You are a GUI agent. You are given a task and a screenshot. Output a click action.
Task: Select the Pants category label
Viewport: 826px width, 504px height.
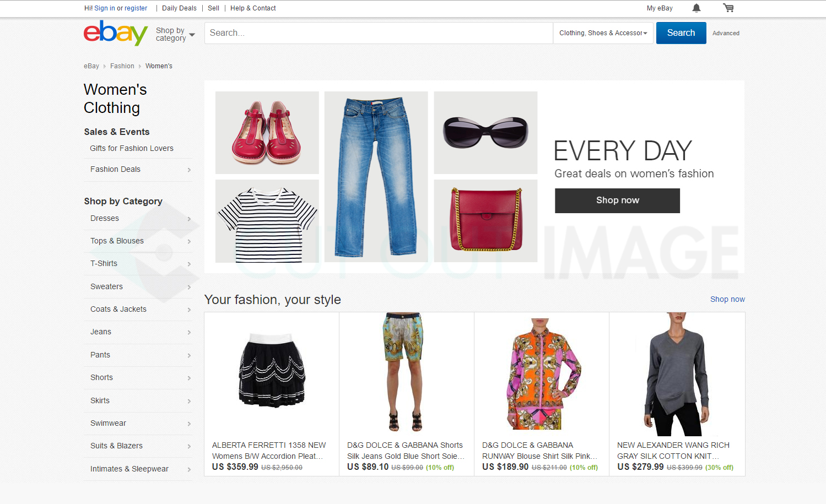tap(100, 355)
